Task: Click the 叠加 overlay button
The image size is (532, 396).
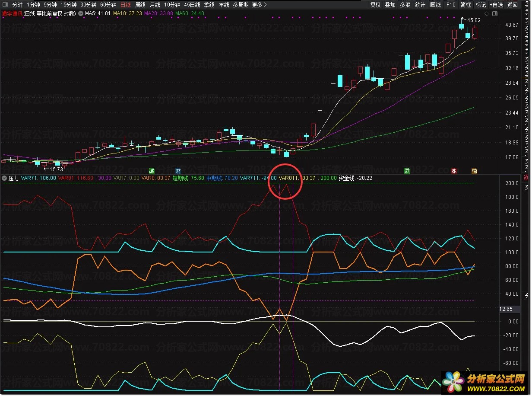Action: point(390,5)
